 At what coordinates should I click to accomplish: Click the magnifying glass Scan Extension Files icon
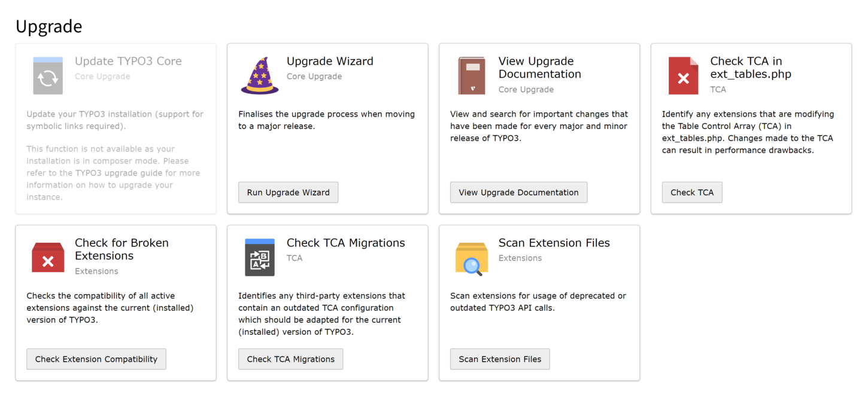(472, 257)
